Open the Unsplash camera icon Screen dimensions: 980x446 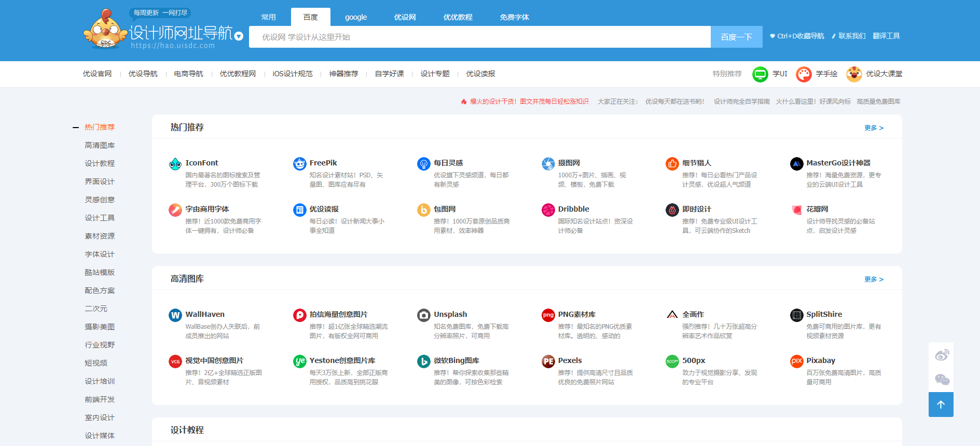click(424, 315)
